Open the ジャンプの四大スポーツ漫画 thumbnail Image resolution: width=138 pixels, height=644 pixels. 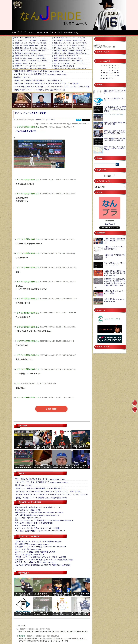[61, 440]
